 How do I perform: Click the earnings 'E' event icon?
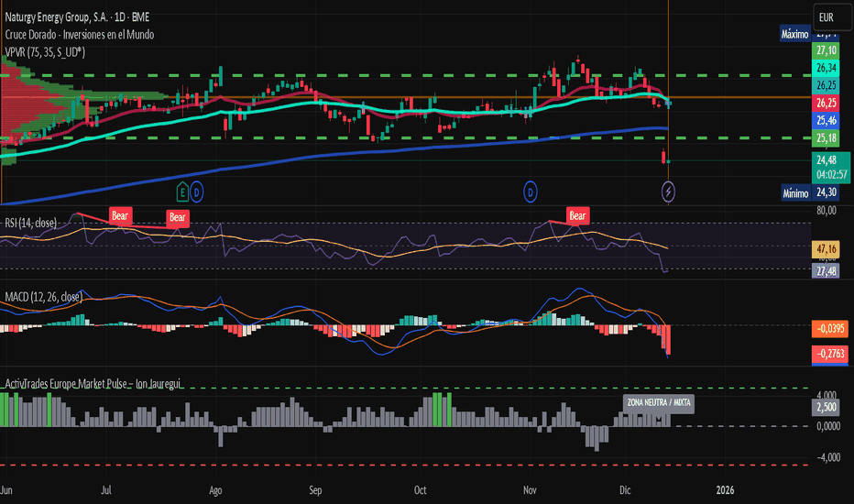tap(182, 192)
